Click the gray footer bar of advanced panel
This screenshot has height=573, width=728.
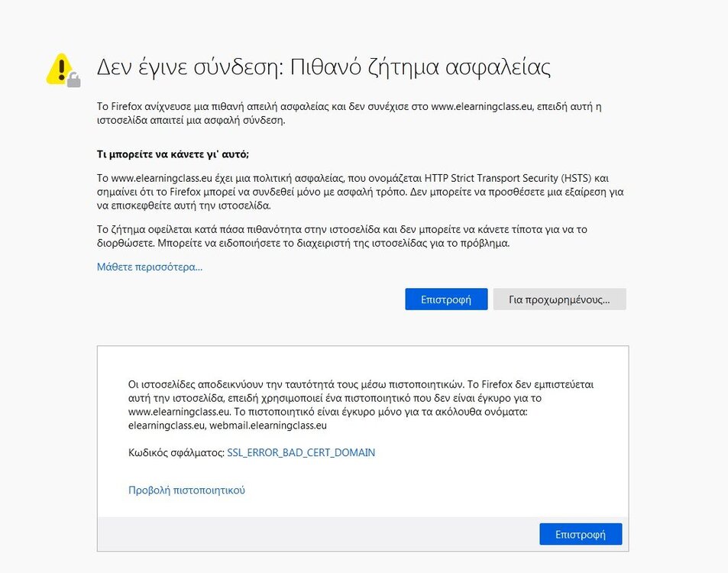(306, 533)
